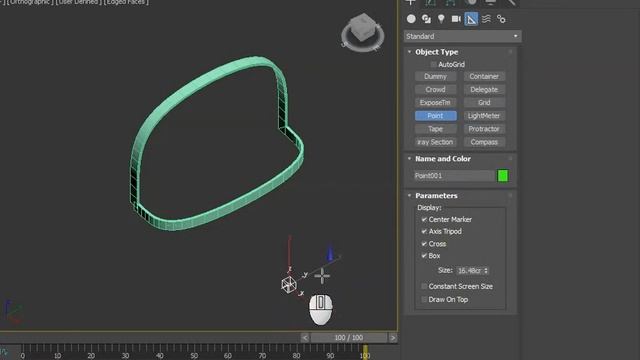The width and height of the screenshot is (640, 360).
Task: Click the Container button
Action: [x=484, y=76]
